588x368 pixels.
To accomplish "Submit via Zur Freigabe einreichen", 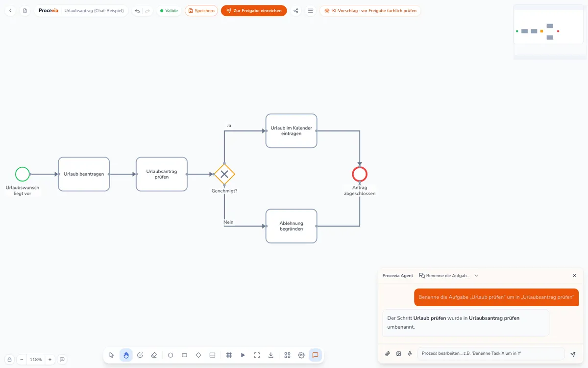I will point(254,11).
